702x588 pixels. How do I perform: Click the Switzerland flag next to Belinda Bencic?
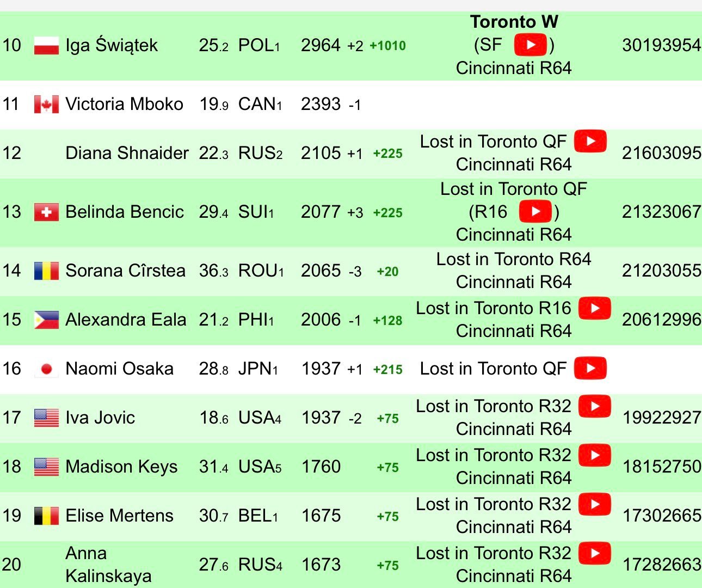[46, 212]
